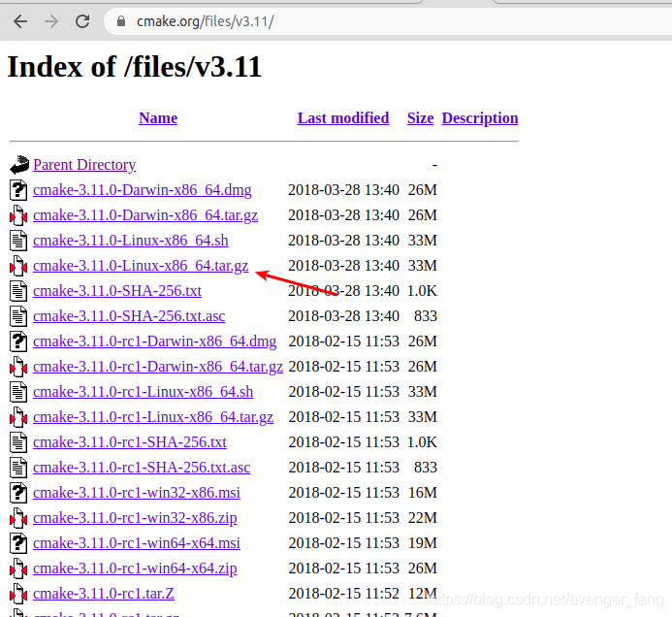Click text-file icon beside cmake-3.11.0-SHA-256.txt.asc
The image size is (672, 617).
[x=18, y=316]
